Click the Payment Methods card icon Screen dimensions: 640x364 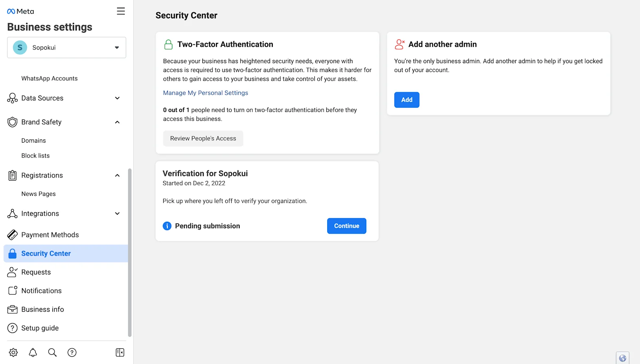click(12, 235)
